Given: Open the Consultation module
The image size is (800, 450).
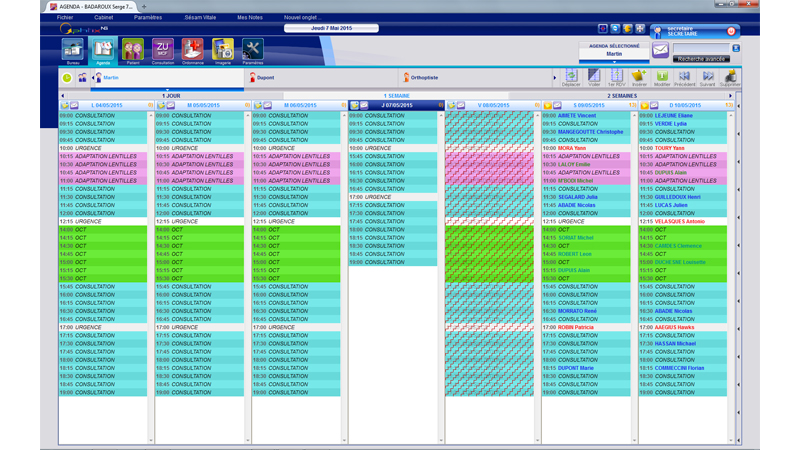Looking at the screenshot, I should (163, 50).
